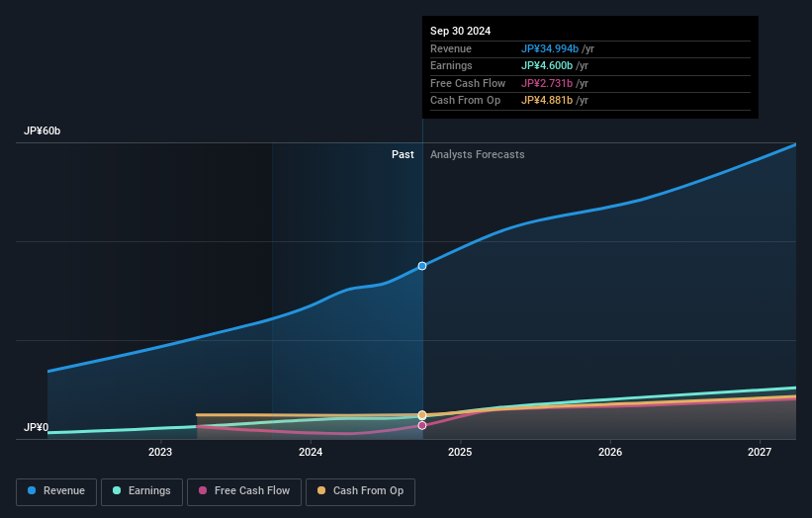Click the 2026 x-axis label

tap(610, 453)
